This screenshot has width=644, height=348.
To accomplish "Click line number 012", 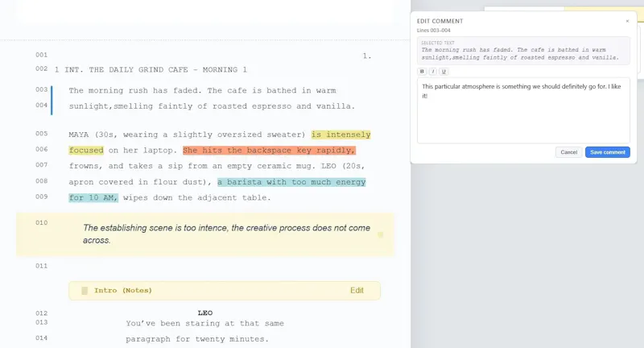I will (x=42, y=313).
